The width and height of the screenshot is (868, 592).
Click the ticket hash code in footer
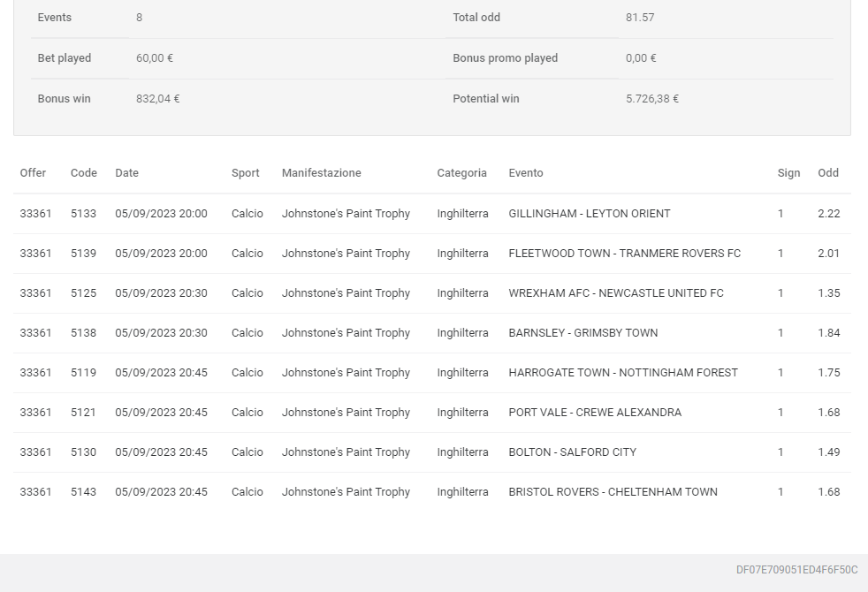tap(796, 570)
